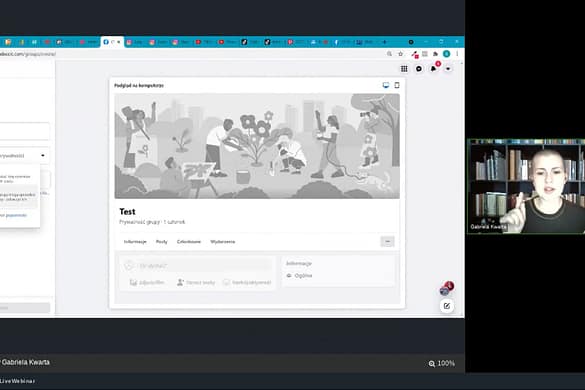
Task: Switch preview to mobile view icon
Action: (397, 85)
